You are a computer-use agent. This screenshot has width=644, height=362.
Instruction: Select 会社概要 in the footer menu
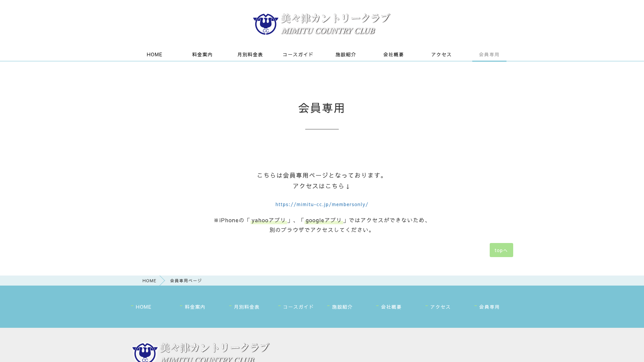click(x=391, y=307)
